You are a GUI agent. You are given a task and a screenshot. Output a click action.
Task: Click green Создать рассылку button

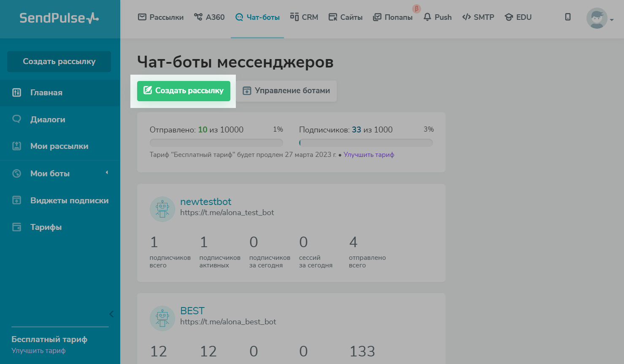click(184, 91)
